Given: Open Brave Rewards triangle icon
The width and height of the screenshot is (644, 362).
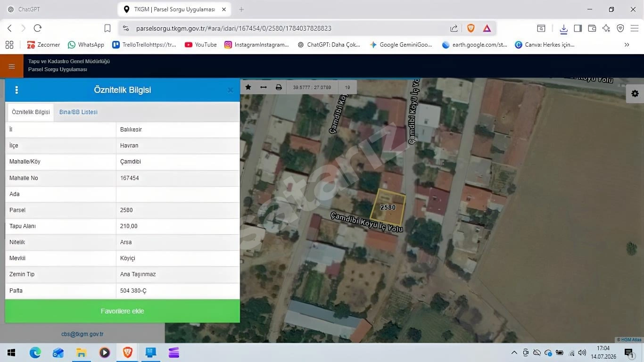Looking at the screenshot, I should (487, 28).
